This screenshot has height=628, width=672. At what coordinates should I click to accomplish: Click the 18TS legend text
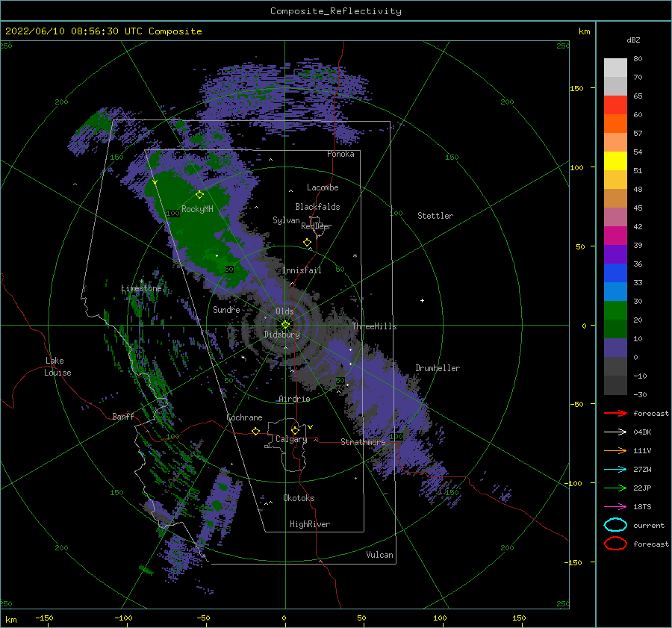tap(642, 506)
